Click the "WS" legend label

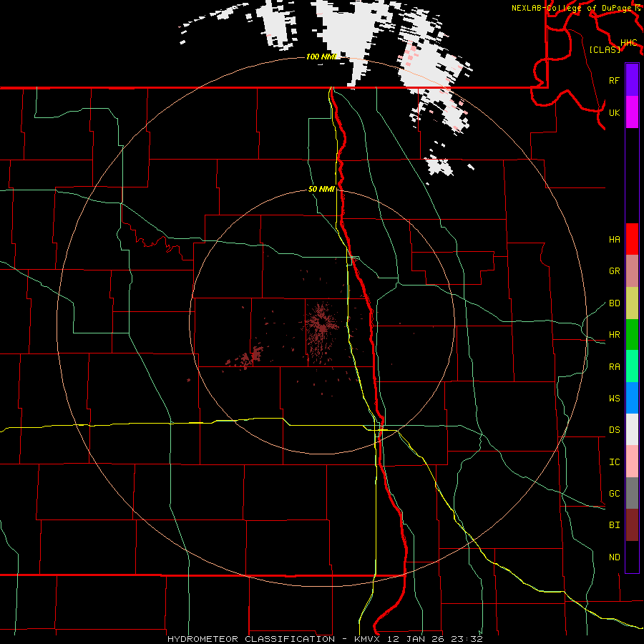[614, 399]
